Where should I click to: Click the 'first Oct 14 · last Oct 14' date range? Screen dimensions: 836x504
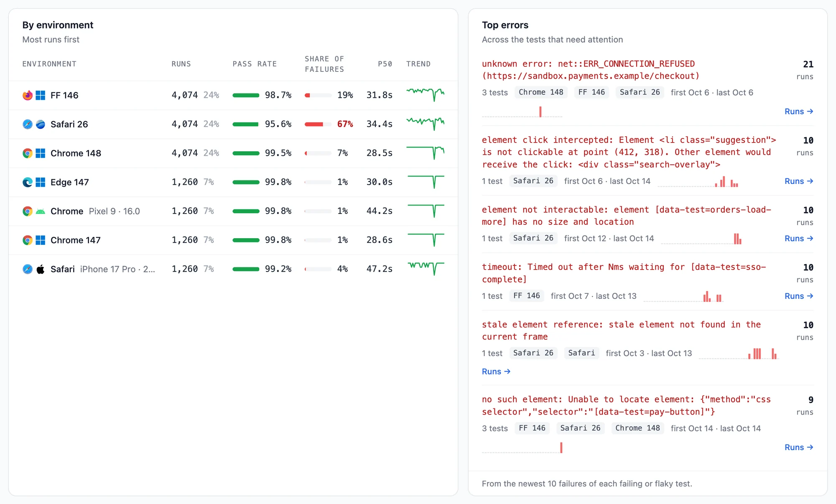tap(716, 428)
